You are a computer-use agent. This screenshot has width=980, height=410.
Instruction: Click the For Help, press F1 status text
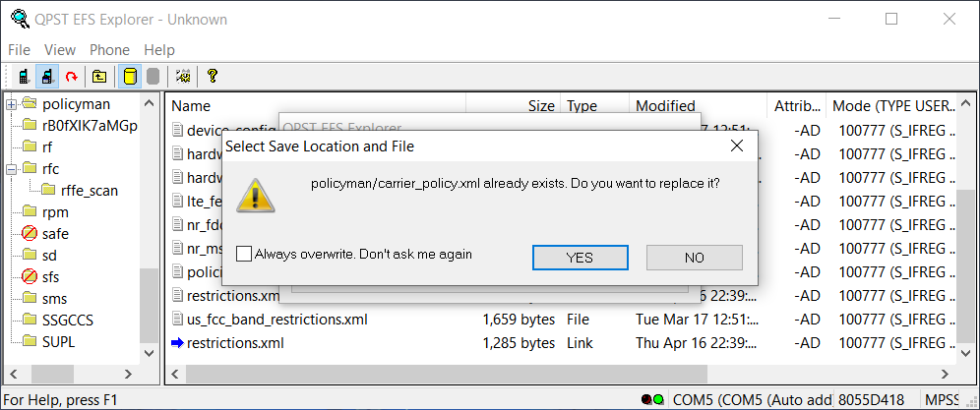(61, 399)
